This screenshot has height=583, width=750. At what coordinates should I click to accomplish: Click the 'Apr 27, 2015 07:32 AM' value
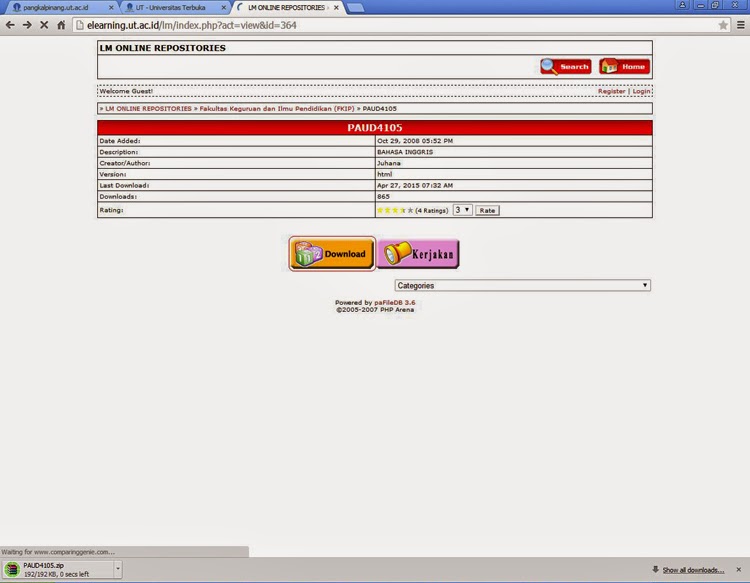tap(415, 186)
